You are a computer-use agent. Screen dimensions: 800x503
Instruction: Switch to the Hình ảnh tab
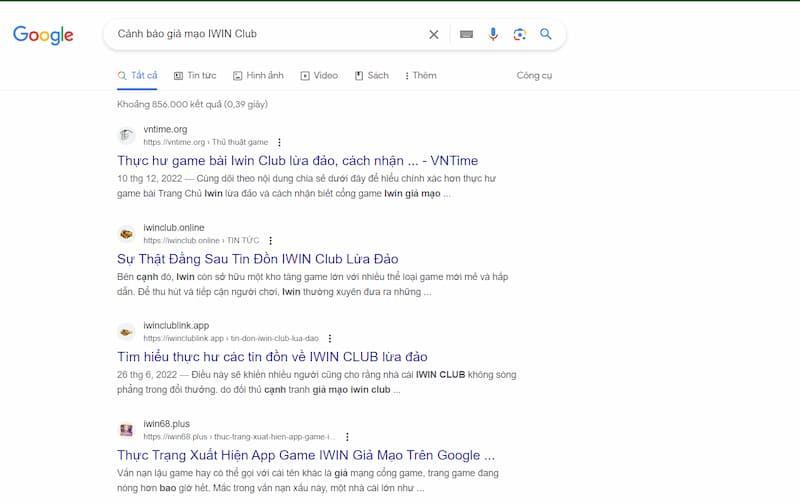pyautogui.click(x=258, y=75)
